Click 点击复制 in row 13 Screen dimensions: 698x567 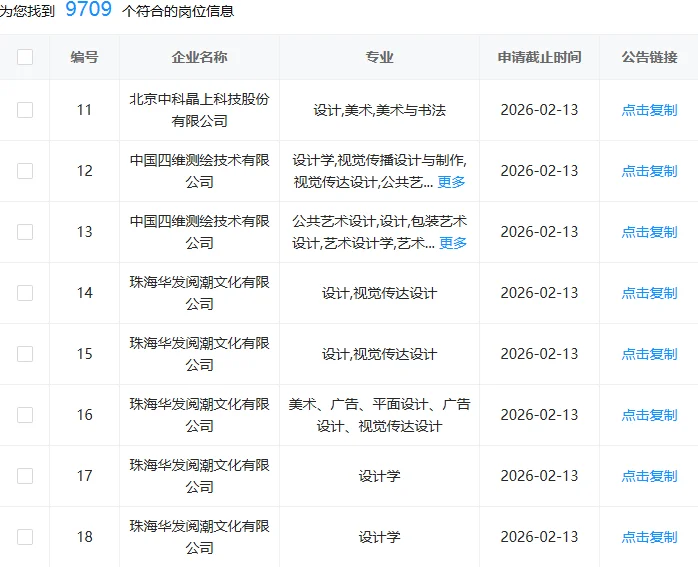(x=649, y=232)
